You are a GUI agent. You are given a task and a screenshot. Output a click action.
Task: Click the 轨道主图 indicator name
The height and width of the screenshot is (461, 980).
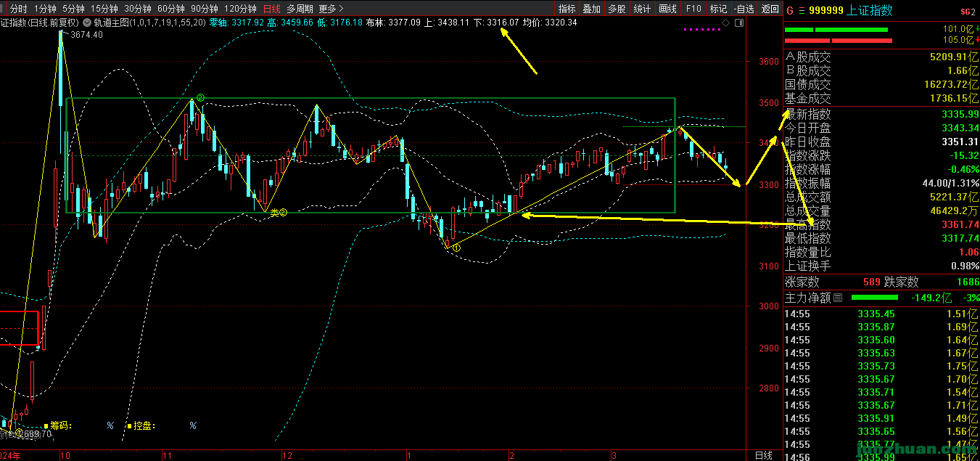pos(113,23)
